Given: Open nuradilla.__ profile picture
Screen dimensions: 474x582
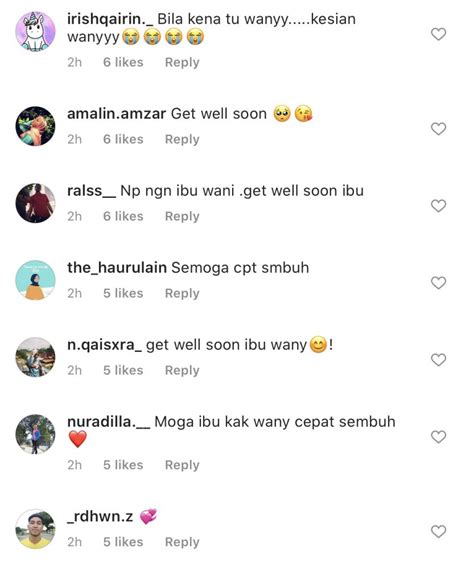Looking at the screenshot, I should 35,434.
